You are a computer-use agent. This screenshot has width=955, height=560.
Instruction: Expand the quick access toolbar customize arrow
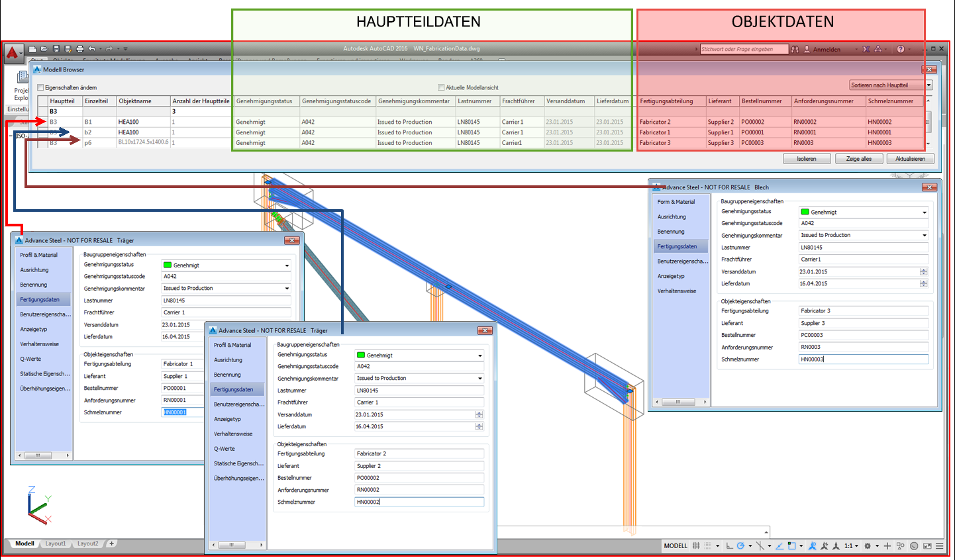coord(125,49)
